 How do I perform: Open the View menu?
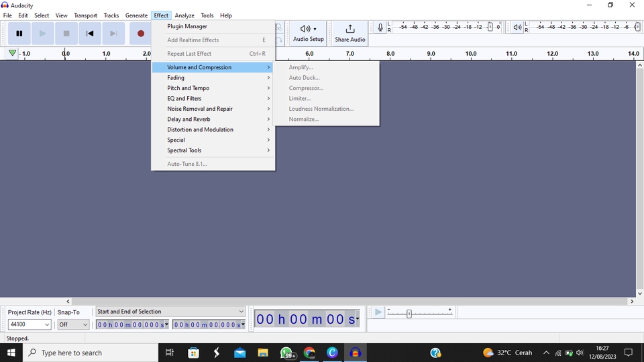61,15
